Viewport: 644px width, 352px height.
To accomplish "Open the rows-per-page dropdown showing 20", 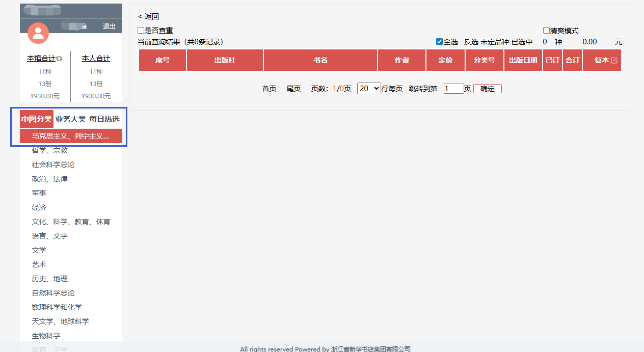I will click(369, 88).
